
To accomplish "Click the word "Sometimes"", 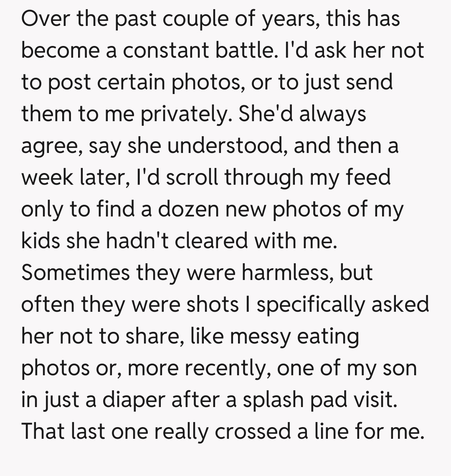I will pos(76,272).
